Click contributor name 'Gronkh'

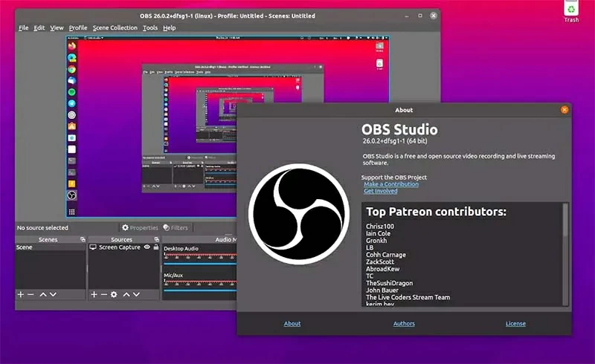coord(376,241)
